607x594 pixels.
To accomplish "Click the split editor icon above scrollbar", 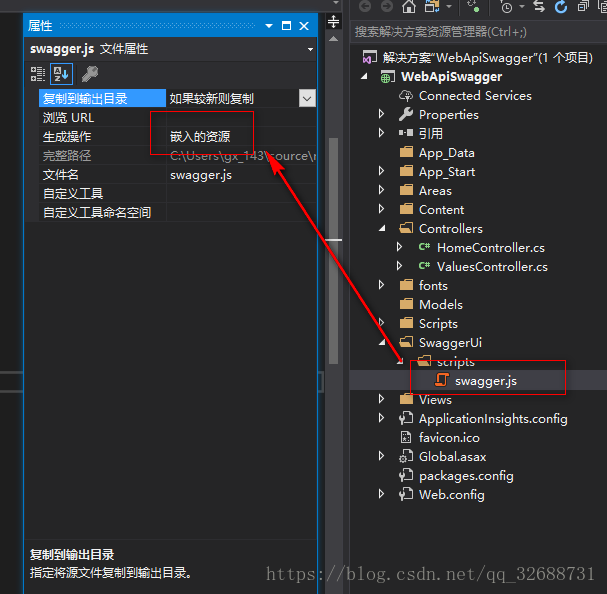I will pos(333,21).
